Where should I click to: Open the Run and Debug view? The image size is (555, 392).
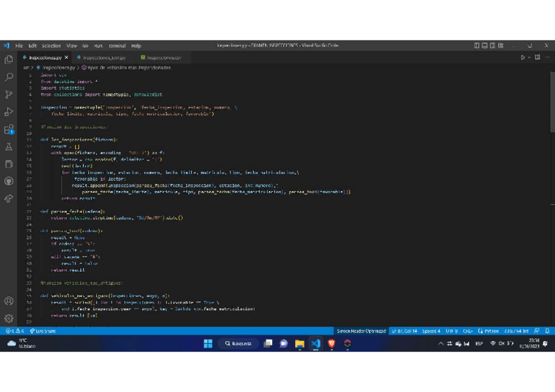(9, 112)
